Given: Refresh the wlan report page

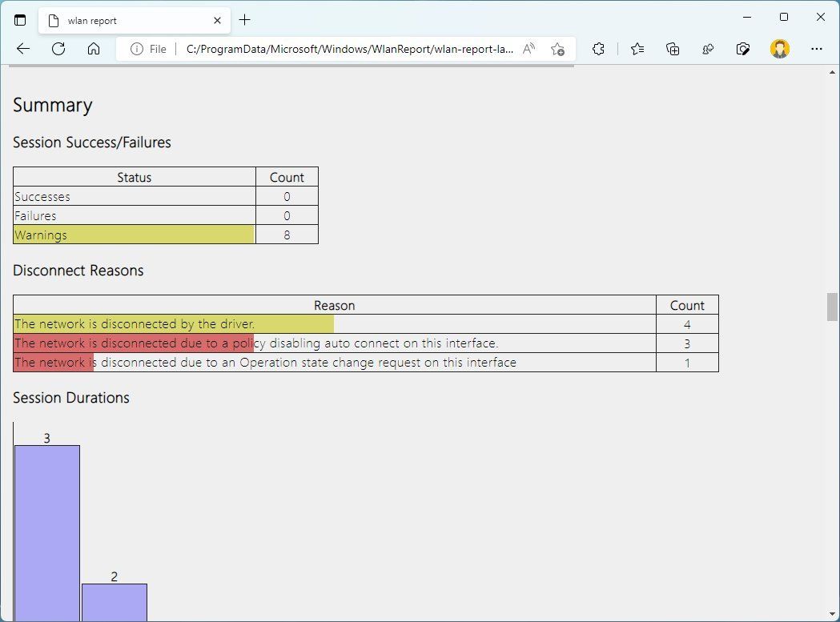Looking at the screenshot, I should tap(58, 49).
